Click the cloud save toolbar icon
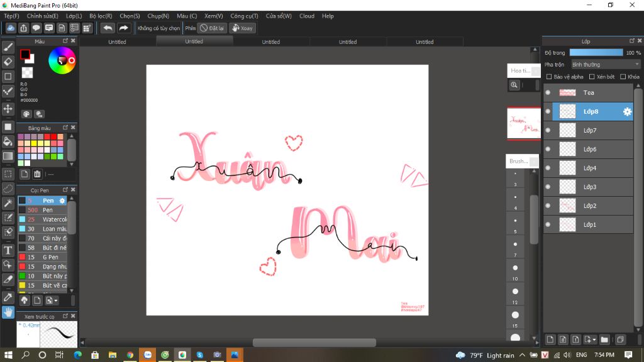 tap(11, 28)
